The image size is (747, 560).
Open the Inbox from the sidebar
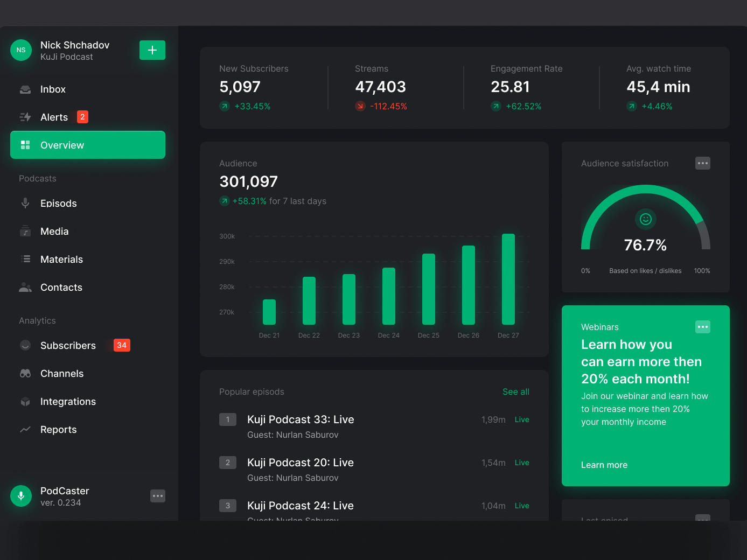53,89
